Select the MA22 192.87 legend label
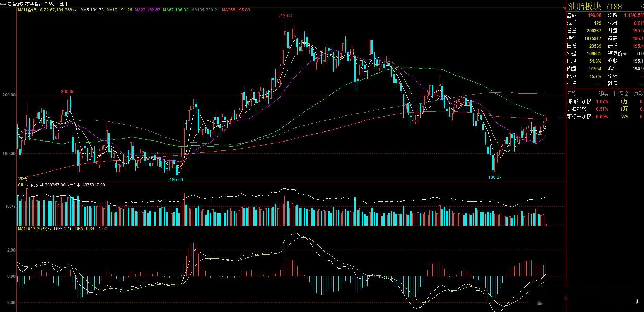The height and width of the screenshot is (312, 644). (148, 10)
